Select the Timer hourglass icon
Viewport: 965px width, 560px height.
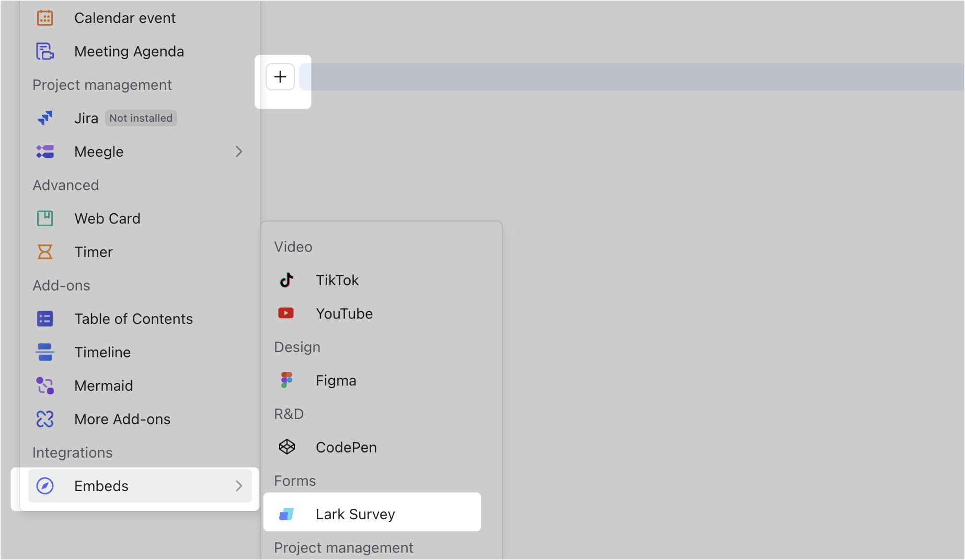[45, 252]
